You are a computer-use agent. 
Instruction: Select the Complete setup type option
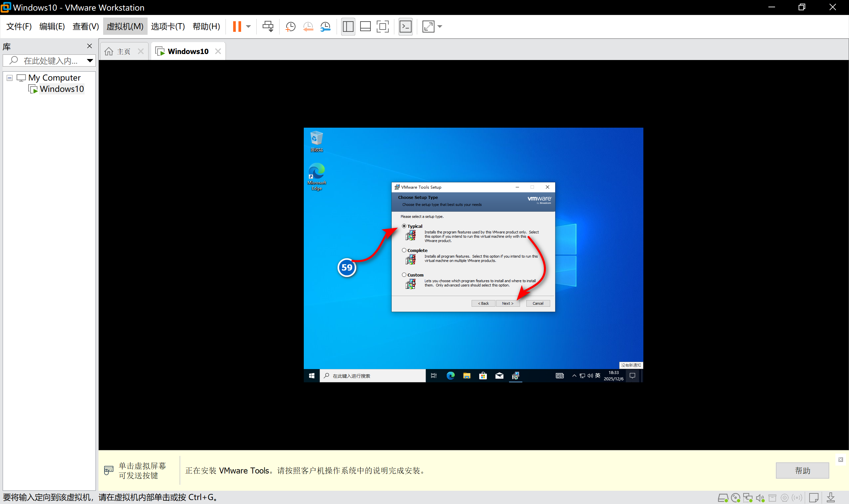404,250
